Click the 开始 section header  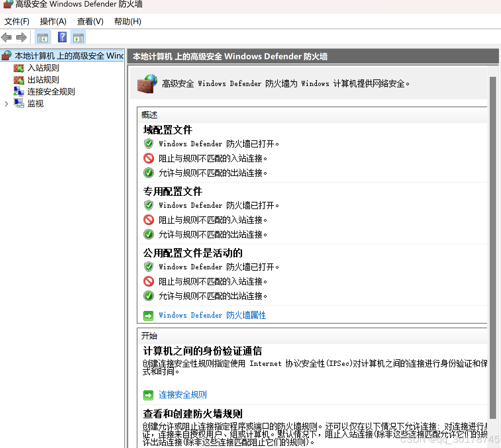pyautogui.click(x=149, y=336)
